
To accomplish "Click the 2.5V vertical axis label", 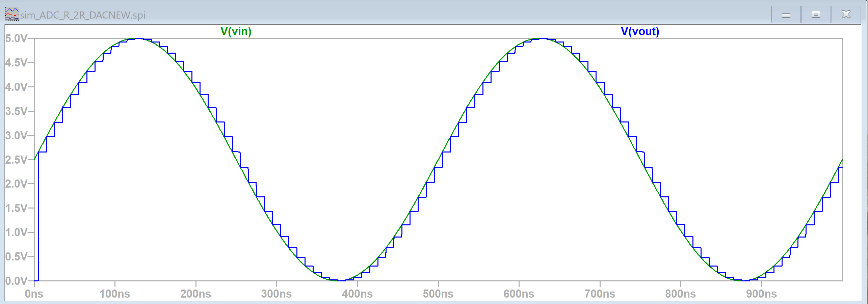I will point(16,160).
